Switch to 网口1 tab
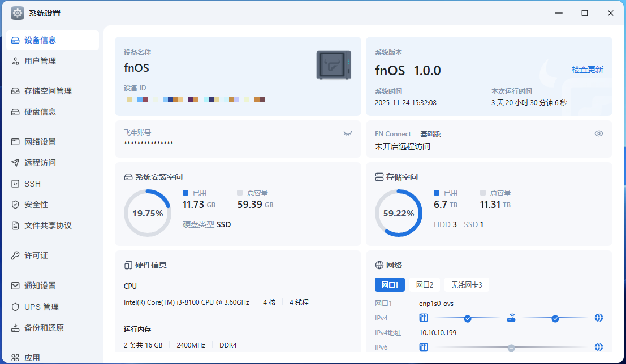The image size is (626, 364). pyautogui.click(x=390, y=285)
